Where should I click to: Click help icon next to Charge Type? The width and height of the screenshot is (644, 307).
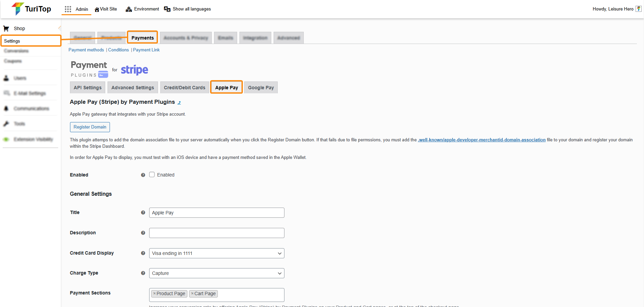click(x=143, y=273)
